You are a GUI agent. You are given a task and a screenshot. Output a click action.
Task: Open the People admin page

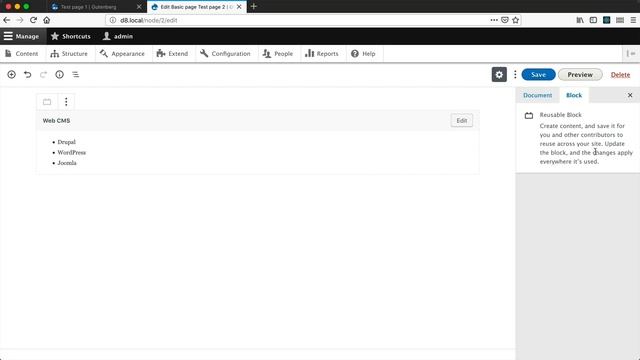[x=278, y=53]
